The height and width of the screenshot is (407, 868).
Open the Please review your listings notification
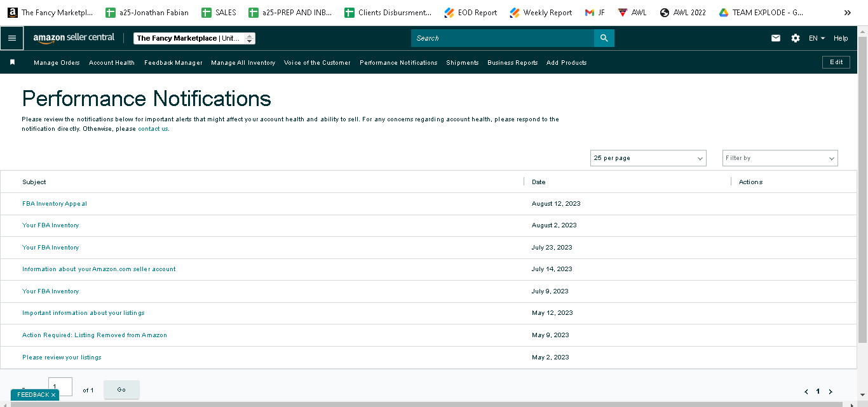click(x=62, y=357)
